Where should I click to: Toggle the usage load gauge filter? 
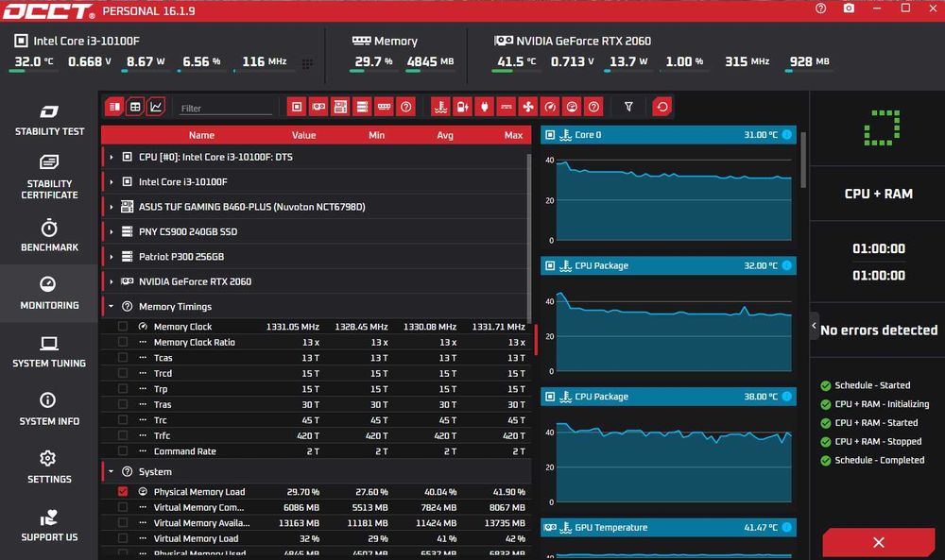click(572, 107)
